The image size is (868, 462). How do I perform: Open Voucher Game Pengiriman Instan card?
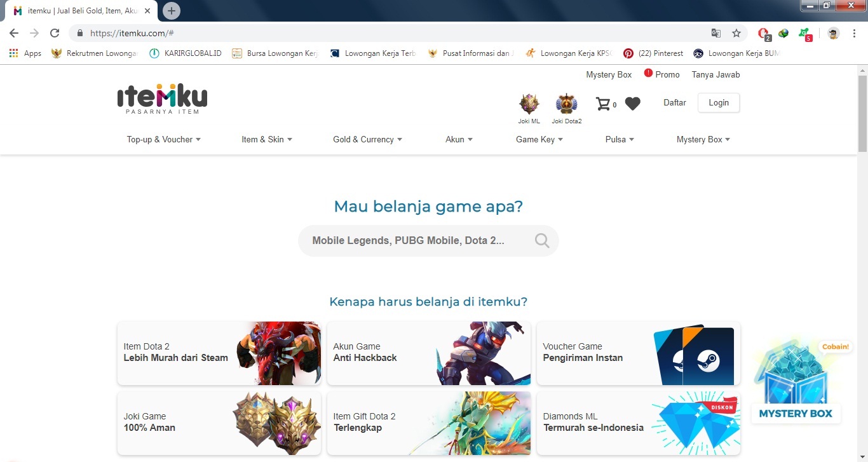[x=639, y=353]
